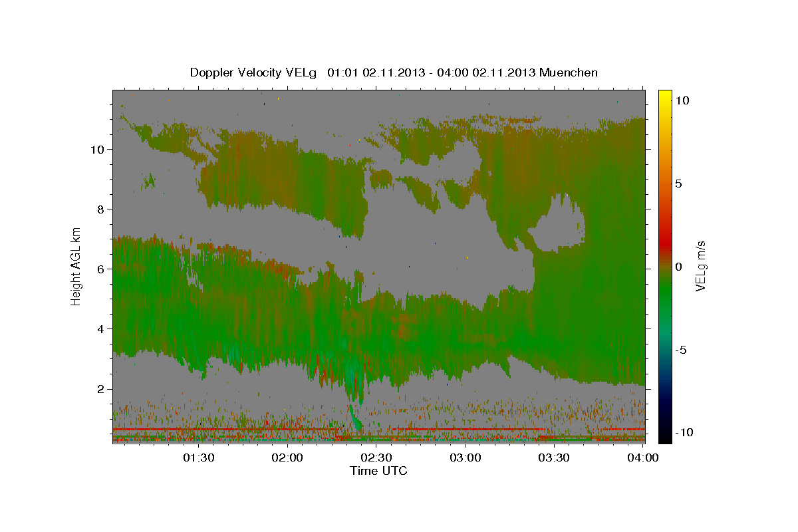
Task: Click the height tick label 10
Action: click(x=98, y=149)
